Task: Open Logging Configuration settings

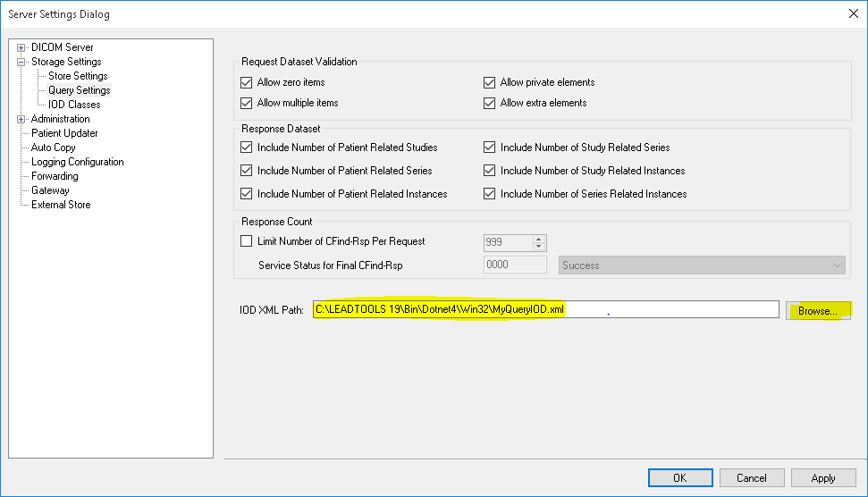Action: pyautogui.click(x=77, y=162)
